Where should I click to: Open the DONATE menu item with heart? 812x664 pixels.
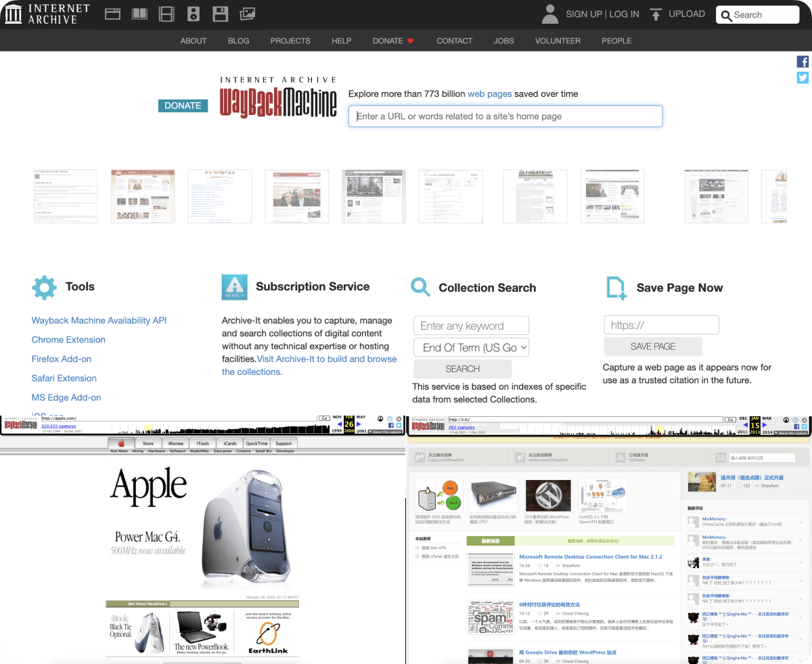click(x=393, y=41)
